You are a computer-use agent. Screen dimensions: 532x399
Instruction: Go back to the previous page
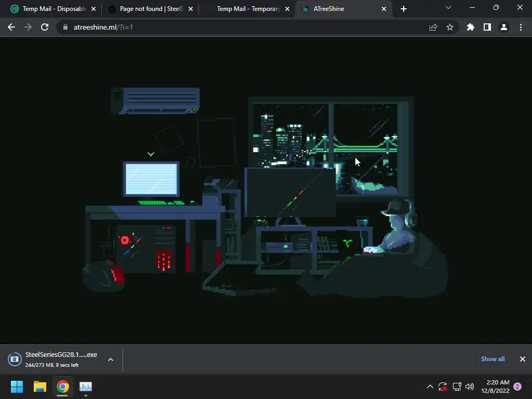11,27
